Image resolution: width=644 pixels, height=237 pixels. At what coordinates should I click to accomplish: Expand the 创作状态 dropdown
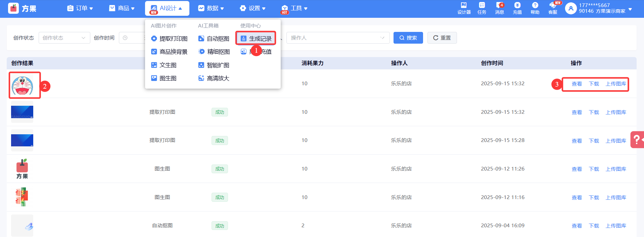point(64,38)
